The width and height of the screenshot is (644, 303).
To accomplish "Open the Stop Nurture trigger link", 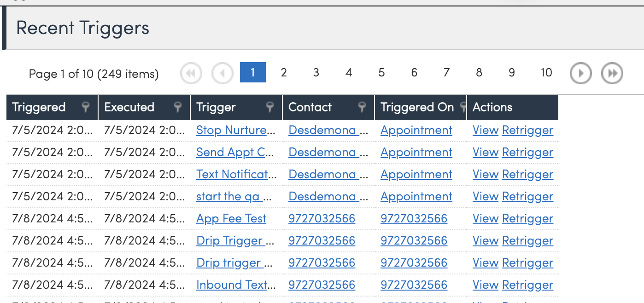I will coord(235,130).
